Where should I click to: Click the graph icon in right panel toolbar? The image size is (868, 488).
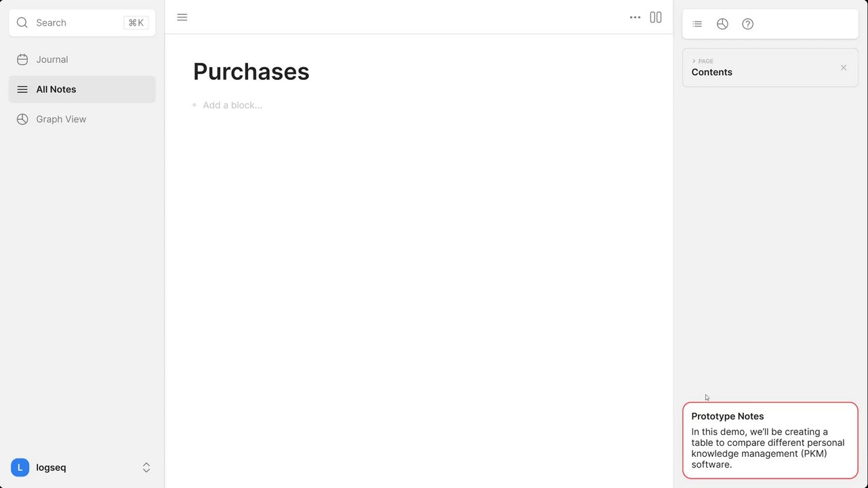[722, 24]
